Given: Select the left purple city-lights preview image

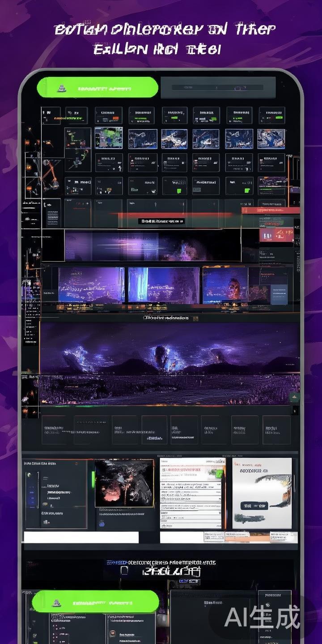Looking at the screenshot, I should [91, 285].
